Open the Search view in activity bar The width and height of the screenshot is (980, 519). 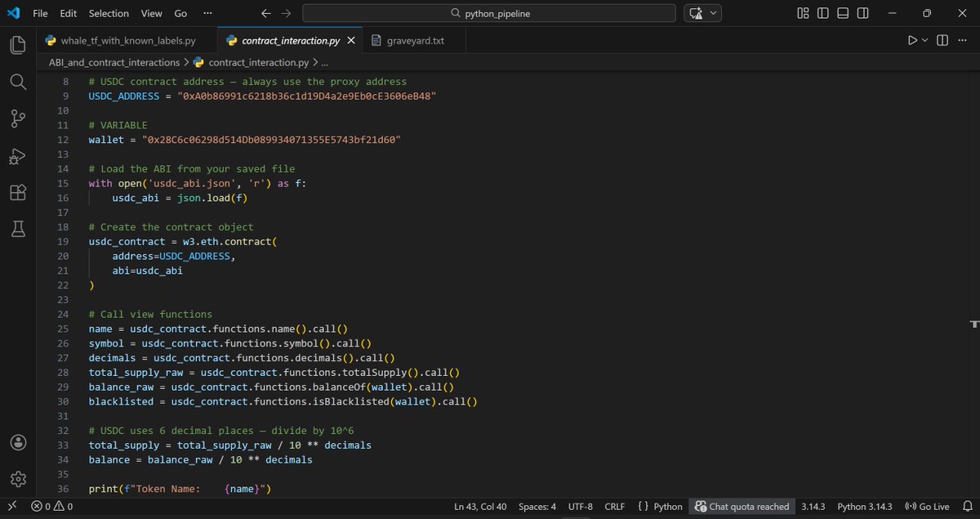[x=18, y=82]
